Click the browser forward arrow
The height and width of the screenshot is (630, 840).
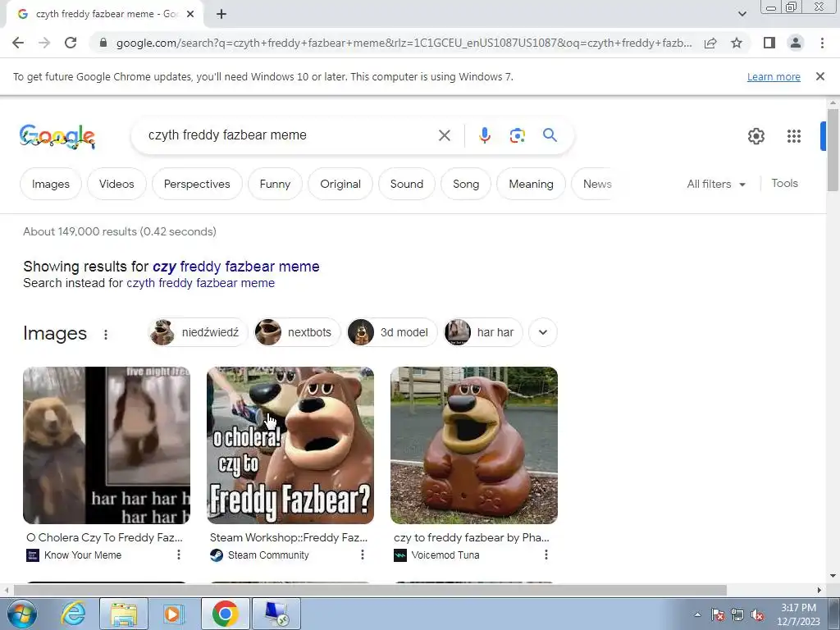click(44, 43)
